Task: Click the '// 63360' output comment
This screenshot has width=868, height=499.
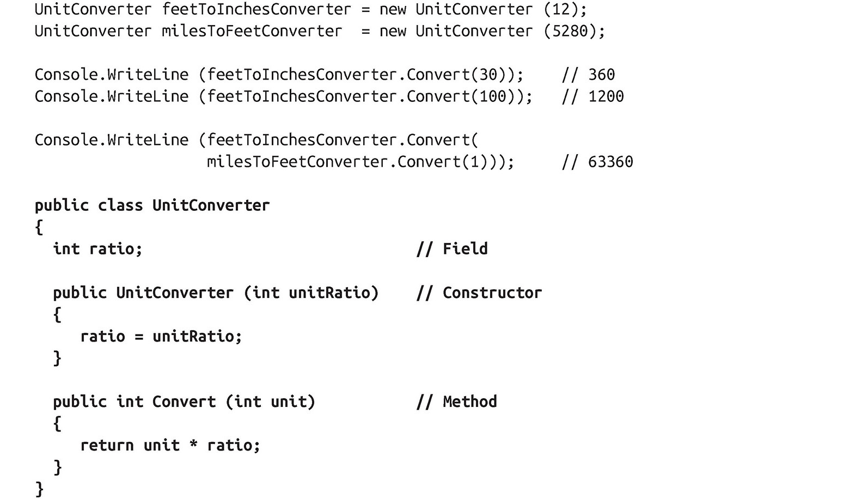Action: point(597,162)
